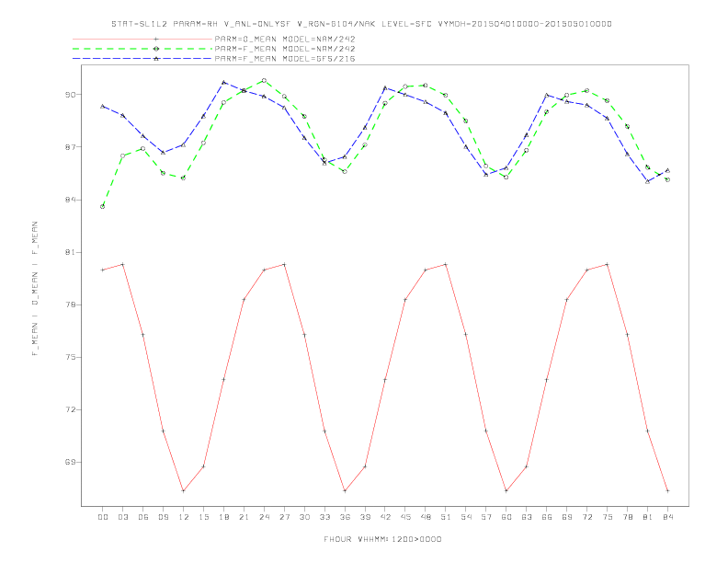Click the horizontal axis label FHOUR VHHMM:1200>0000
The height and width of the screenshot is (563, 728).
[382, 539]
